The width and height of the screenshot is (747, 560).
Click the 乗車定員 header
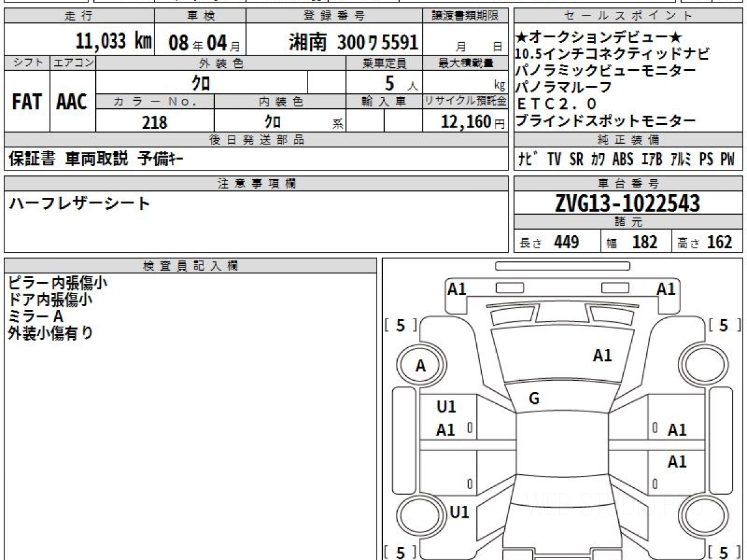click(x=384, y=63)
